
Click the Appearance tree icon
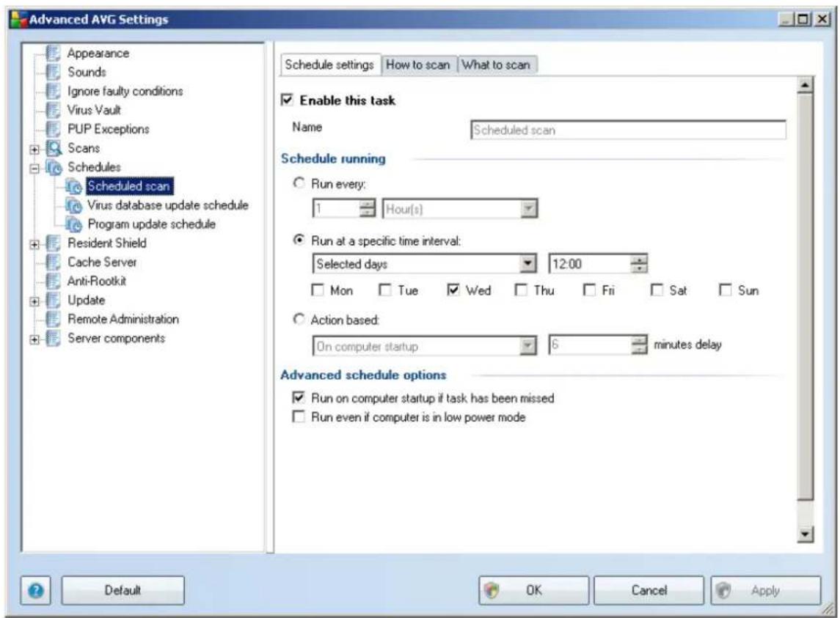[x=53, y=53]
